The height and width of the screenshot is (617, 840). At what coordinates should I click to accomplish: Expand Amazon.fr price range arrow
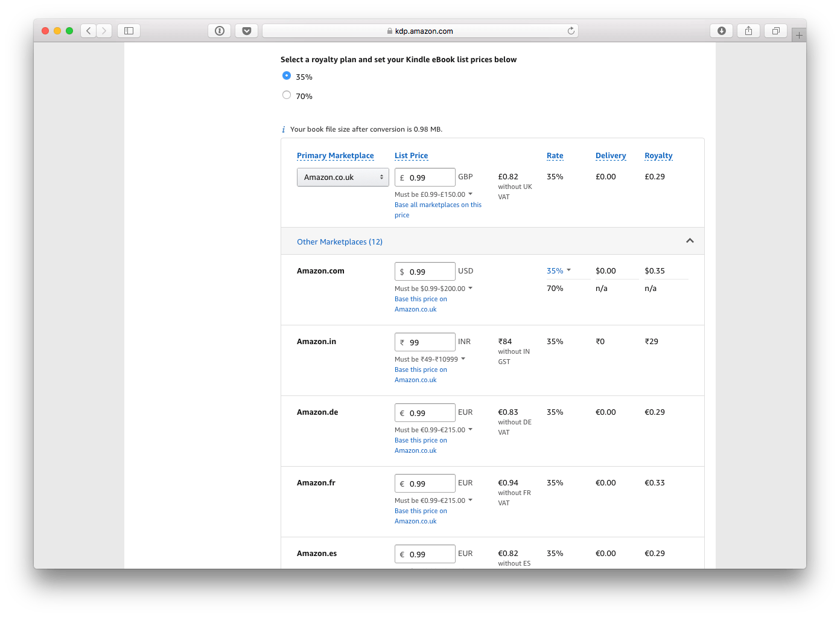coord(470,500)
